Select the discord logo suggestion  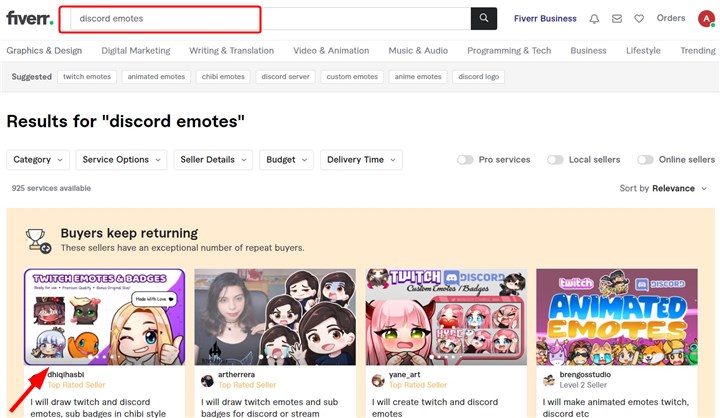tap(478, 77)
